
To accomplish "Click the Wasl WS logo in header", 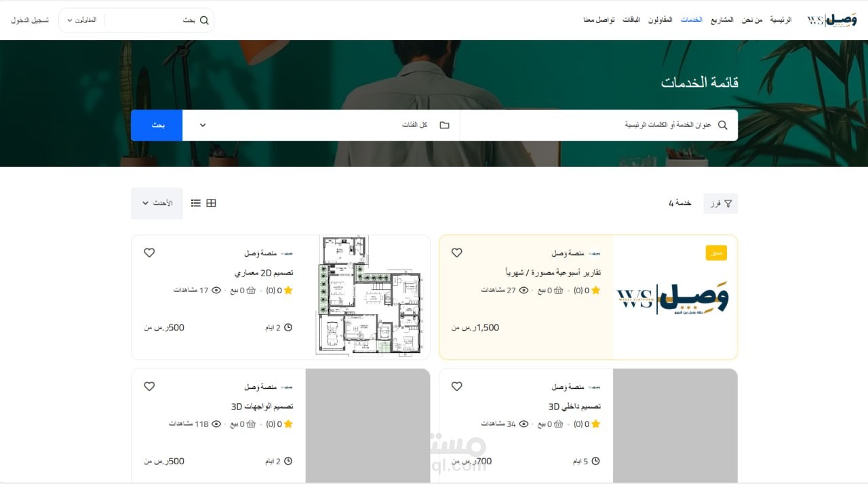I will point(832,20).
